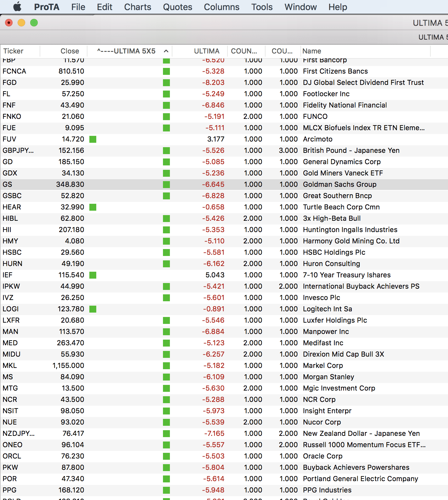Image resolution: width=448 pixels, height=500 pixels.
Task: Click the green indicator in IEF row
Action: pos(93,275)
